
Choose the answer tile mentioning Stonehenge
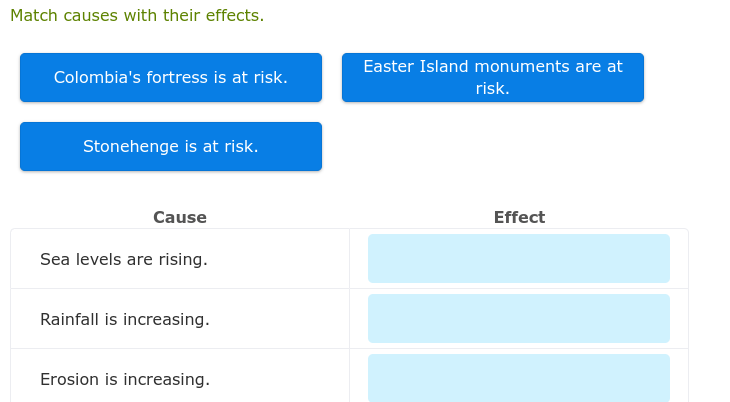click(x=171, y=147)
